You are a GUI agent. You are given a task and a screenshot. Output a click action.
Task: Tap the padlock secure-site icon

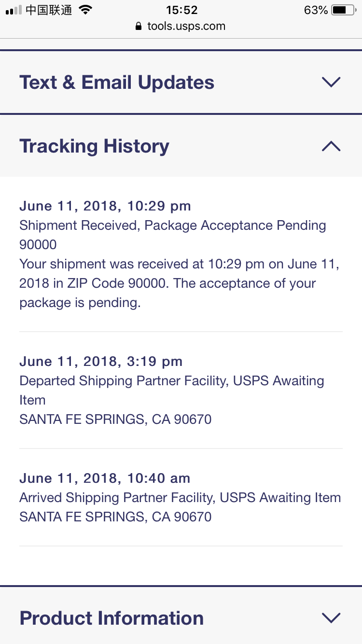139,26
